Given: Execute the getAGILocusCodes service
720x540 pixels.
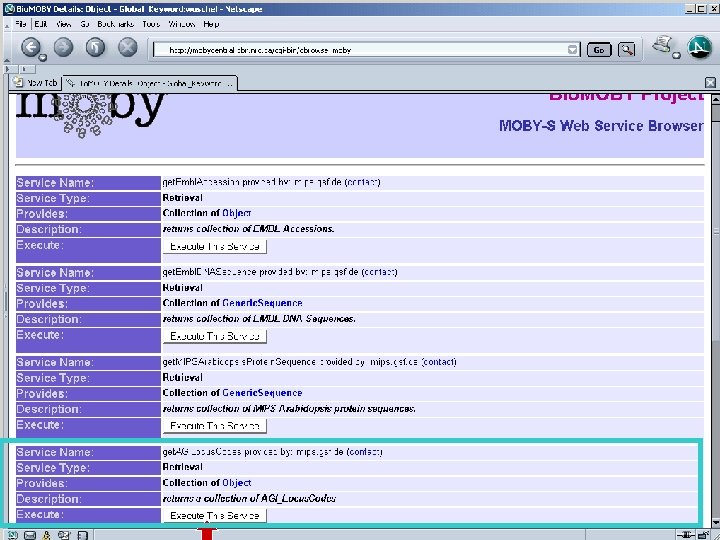Looking at the screenshot, I should click(x=215, y=515).
